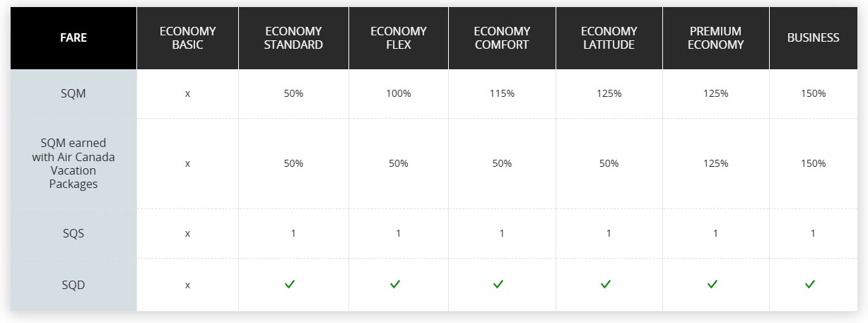The image size is (868, 323).
Task: Select the Economy Basic column header
Action: coord(187,38)
